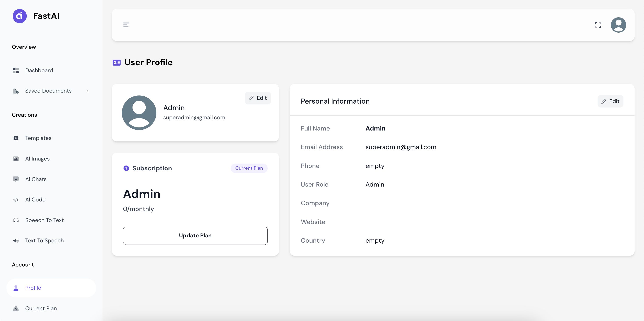This screenshot has width=644, height=321.
Task: Click Edit in Personal Information panel
Action: pyautogui.click(x=610, y=101)
